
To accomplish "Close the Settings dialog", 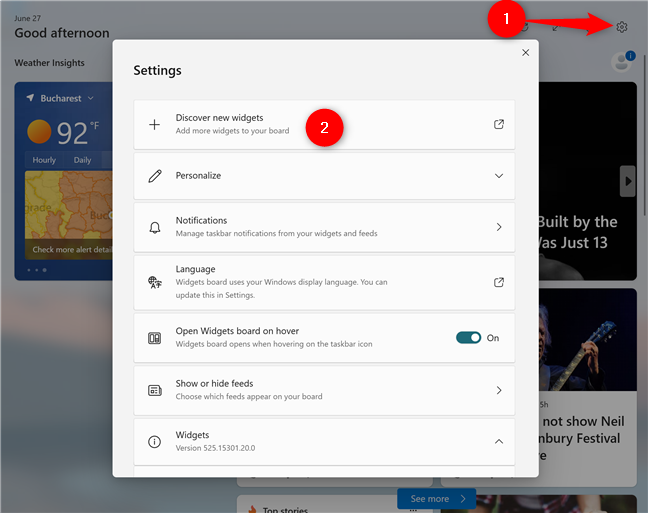I will point(525,52).
